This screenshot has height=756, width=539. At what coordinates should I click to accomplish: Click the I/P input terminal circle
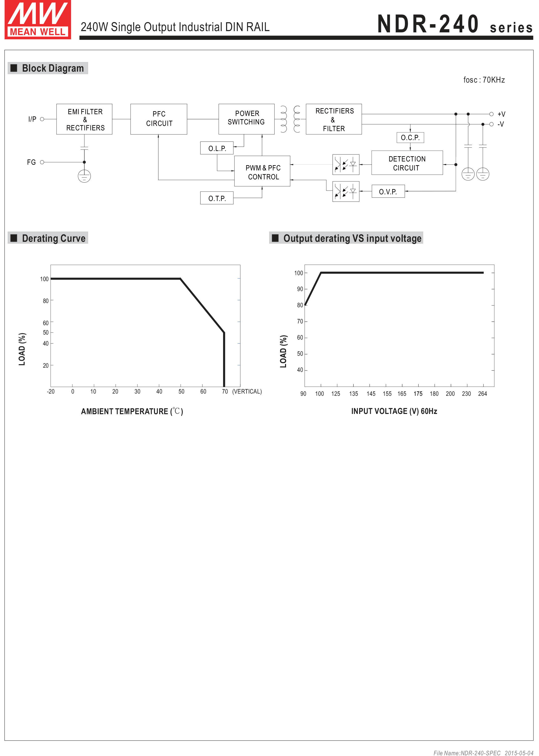click(42, 119)
